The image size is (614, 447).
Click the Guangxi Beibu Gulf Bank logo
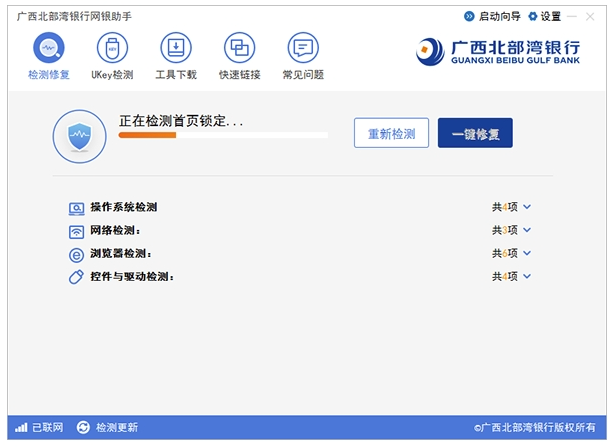[x=498, y=52]
